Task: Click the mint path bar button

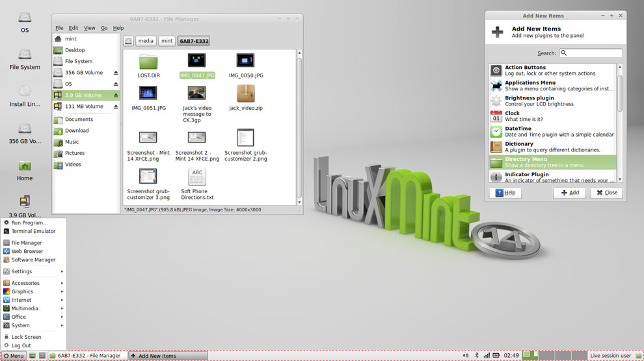Action: coord(167,41)
